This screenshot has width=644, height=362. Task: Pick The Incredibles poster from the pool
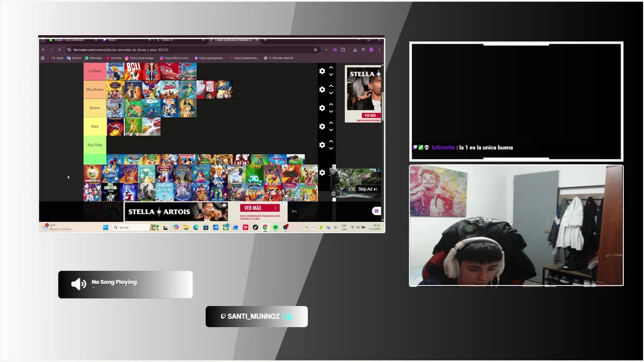point(273,192)
